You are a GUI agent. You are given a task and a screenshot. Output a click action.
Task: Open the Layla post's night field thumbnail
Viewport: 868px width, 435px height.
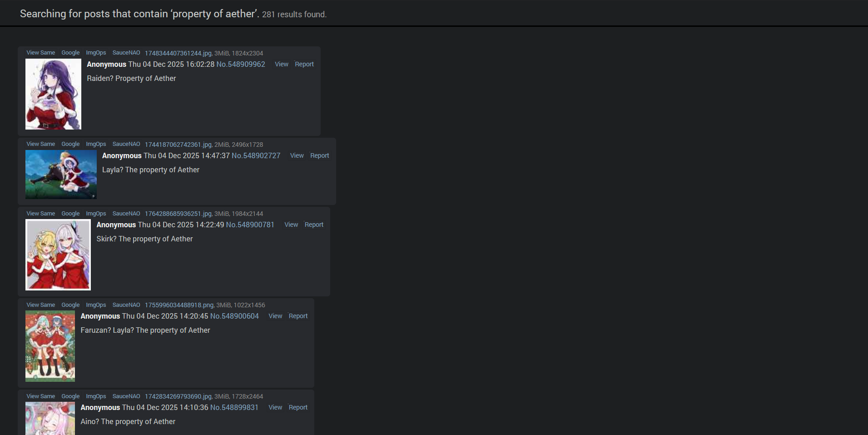61,175
